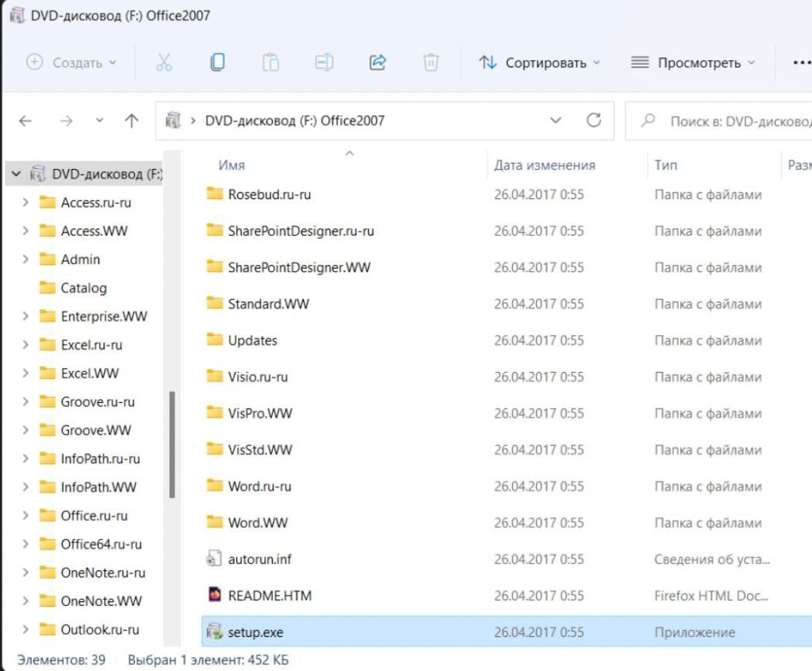
Task: Click the Admin folder icon in tree
Action: pyautogui.click(x=48, y=259)
